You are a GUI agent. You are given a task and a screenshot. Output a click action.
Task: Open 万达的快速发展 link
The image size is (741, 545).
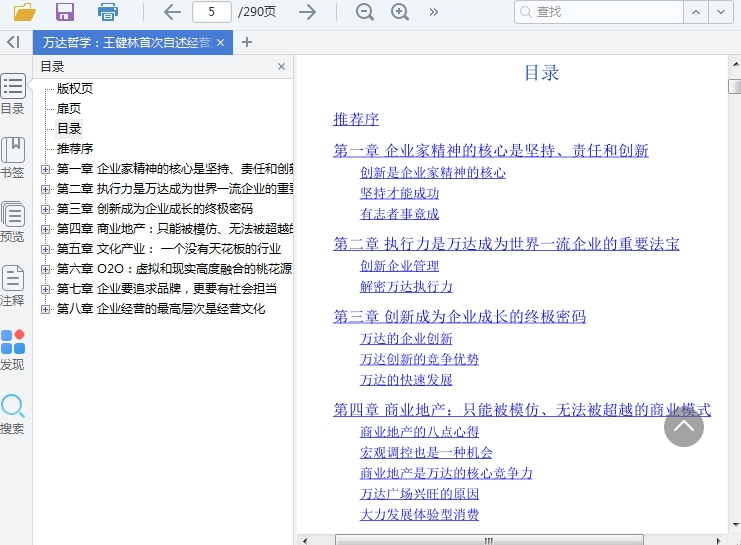click(406, 380)
